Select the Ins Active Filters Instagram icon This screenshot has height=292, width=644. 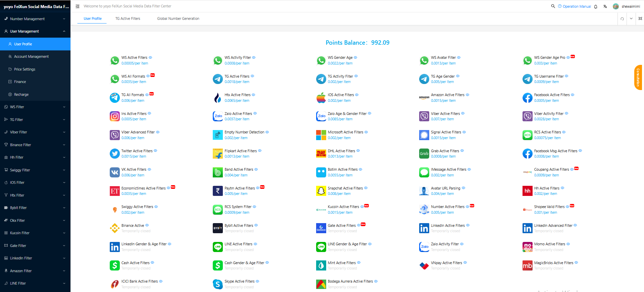coord(115,116)
